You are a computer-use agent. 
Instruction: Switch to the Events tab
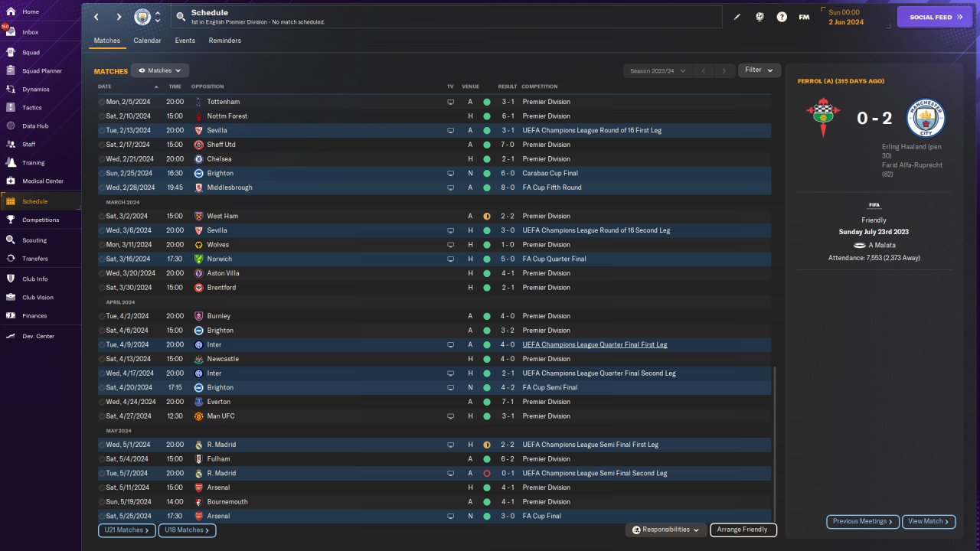click(x=185, y=41)
